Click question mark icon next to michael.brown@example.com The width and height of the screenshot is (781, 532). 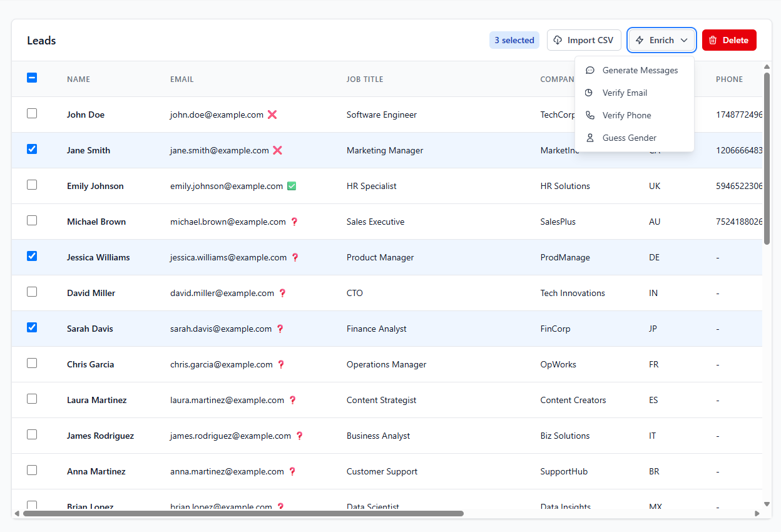coord(294,222)
